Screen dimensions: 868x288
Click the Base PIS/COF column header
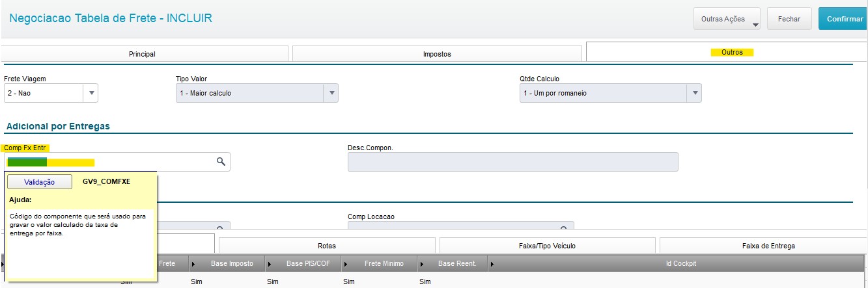coord(303,264)
